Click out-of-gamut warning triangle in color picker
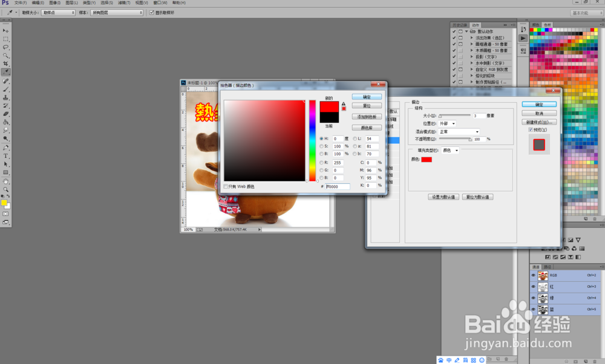 [344, 104]
